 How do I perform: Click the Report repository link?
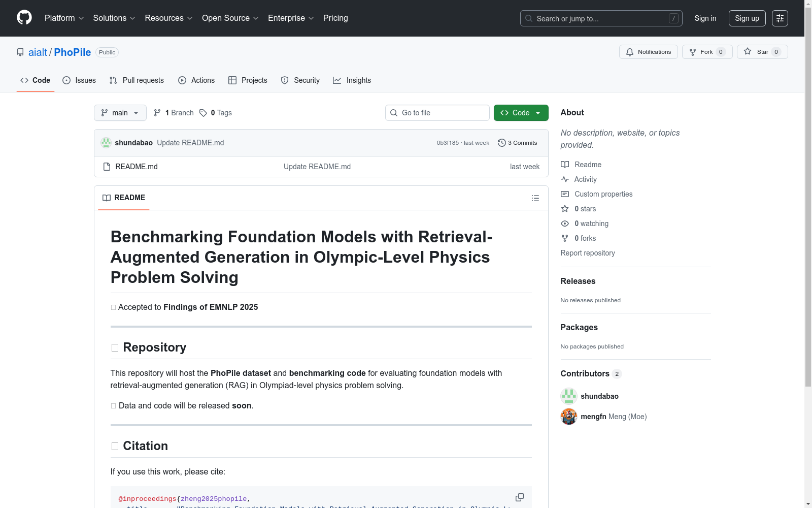(x=588, y=253)
